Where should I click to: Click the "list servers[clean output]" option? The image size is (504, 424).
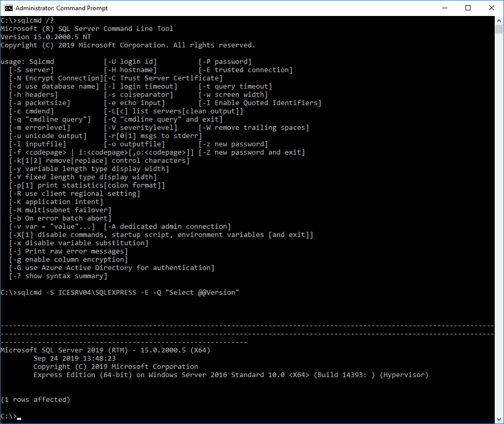coord(173,111)
